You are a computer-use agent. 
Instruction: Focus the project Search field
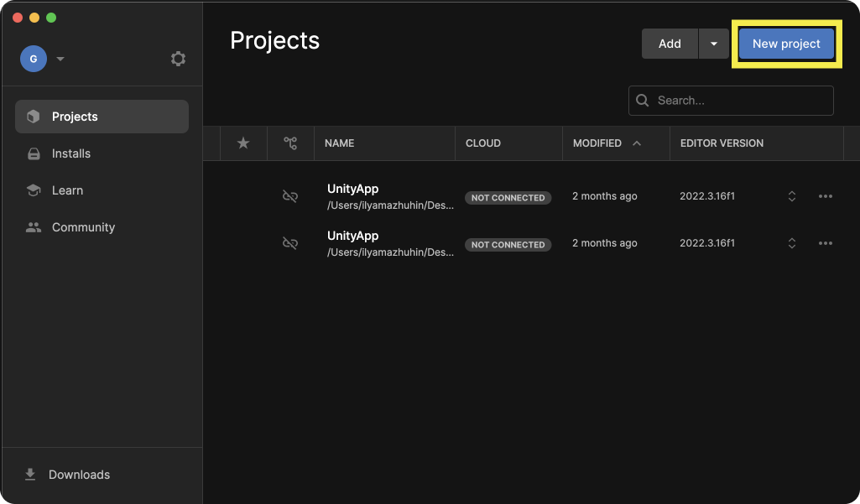pyautogui.click(x=738, y=101)
